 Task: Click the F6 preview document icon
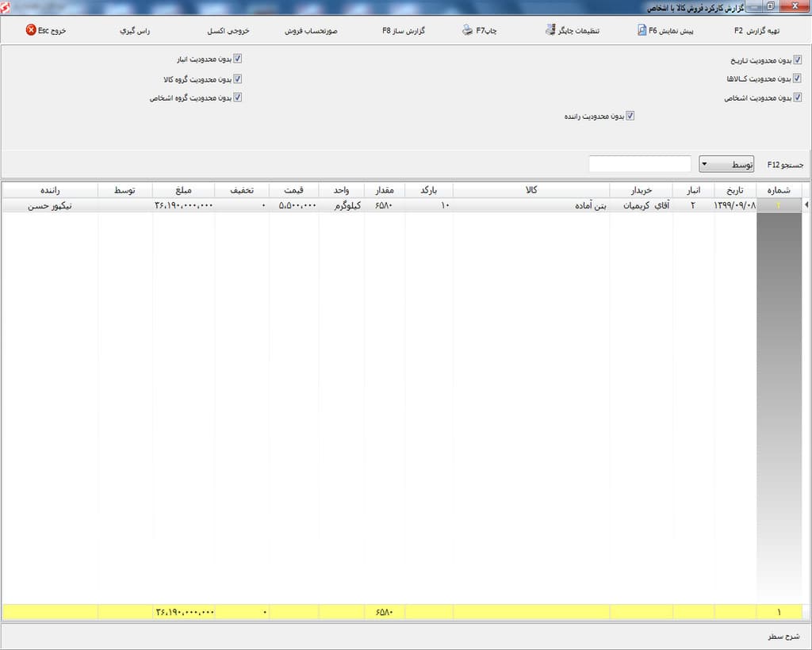pyautogui.click(x=642, y=30)
